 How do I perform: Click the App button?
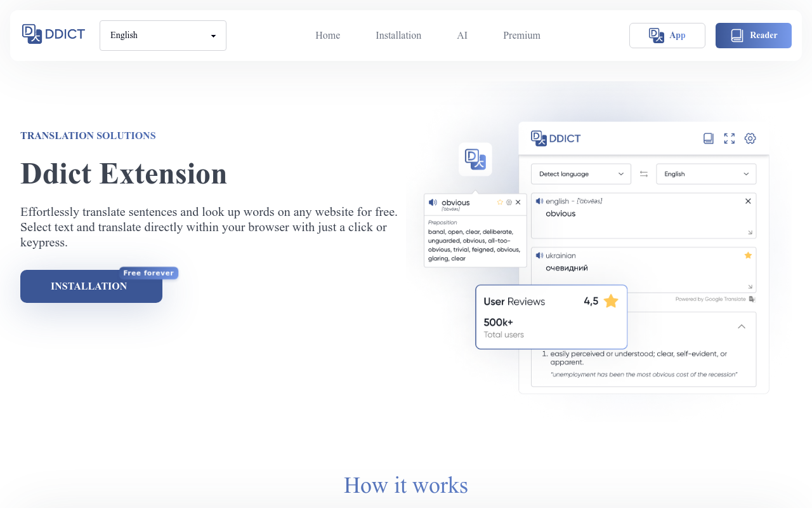click(x=667, y=36)
